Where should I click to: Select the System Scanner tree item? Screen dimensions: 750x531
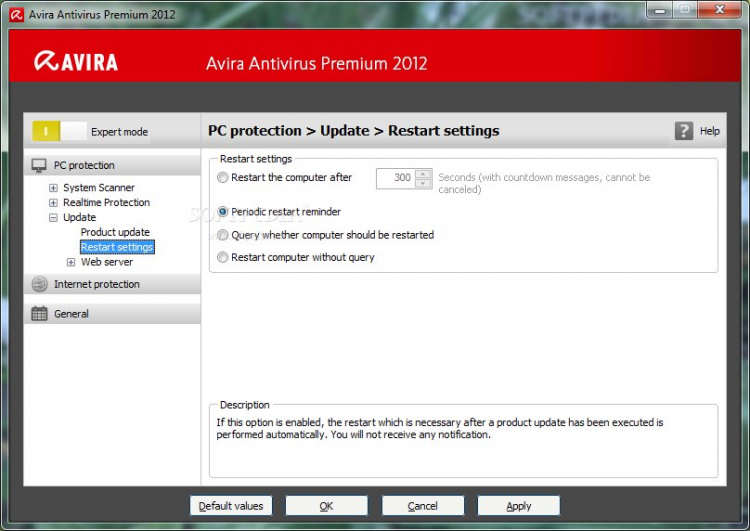(x=99, y=188)
